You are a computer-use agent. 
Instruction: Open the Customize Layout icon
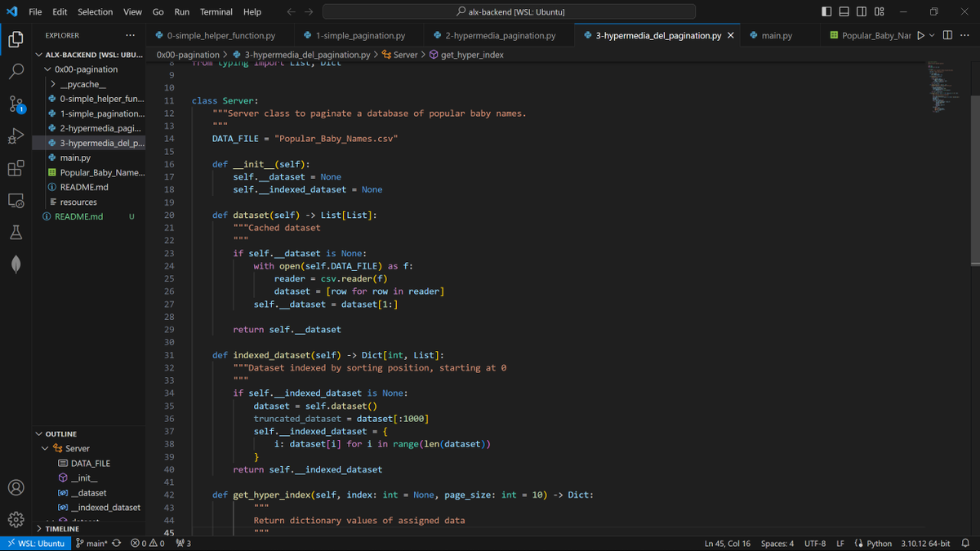(x=880, y=11)
